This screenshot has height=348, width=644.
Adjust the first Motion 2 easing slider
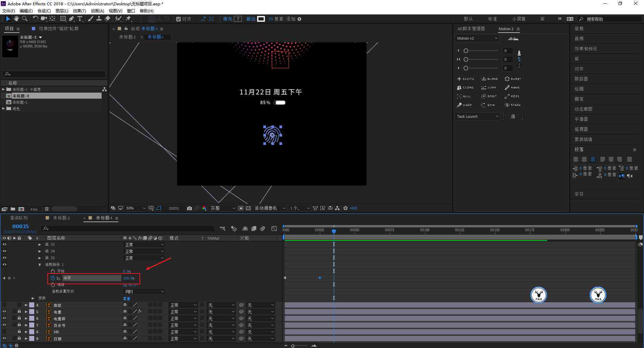click(x=466, y=51)
